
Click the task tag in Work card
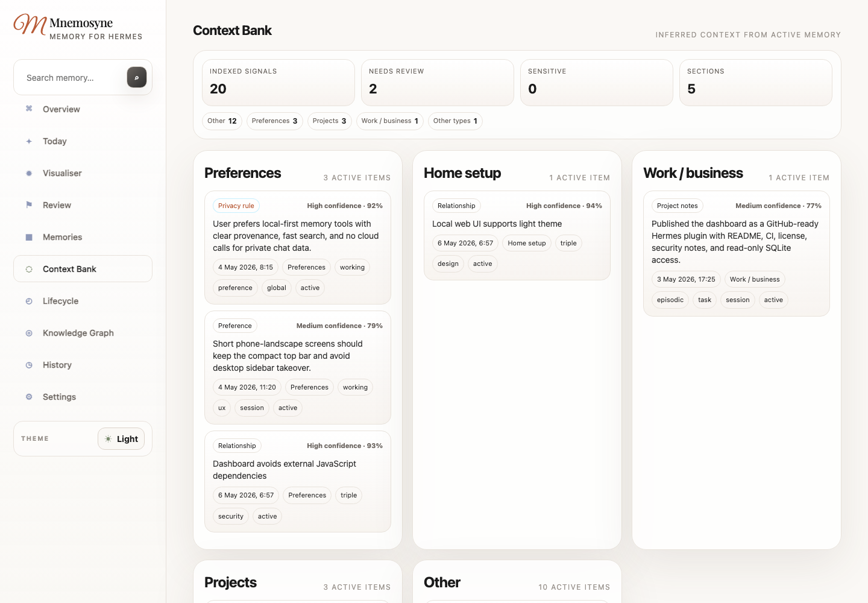(705, 300)
